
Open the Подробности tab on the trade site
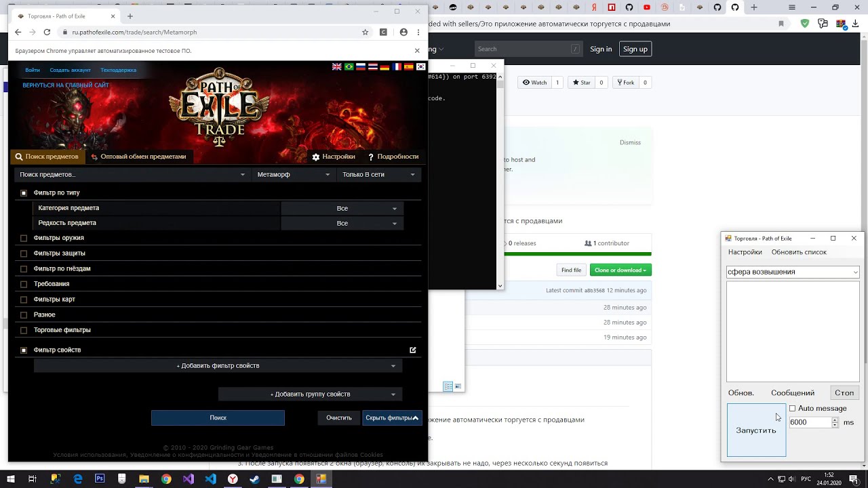(x=393, y=157)
